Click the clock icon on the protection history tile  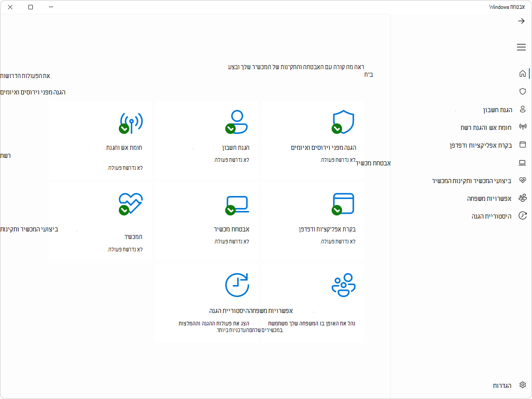coord(237,285)
